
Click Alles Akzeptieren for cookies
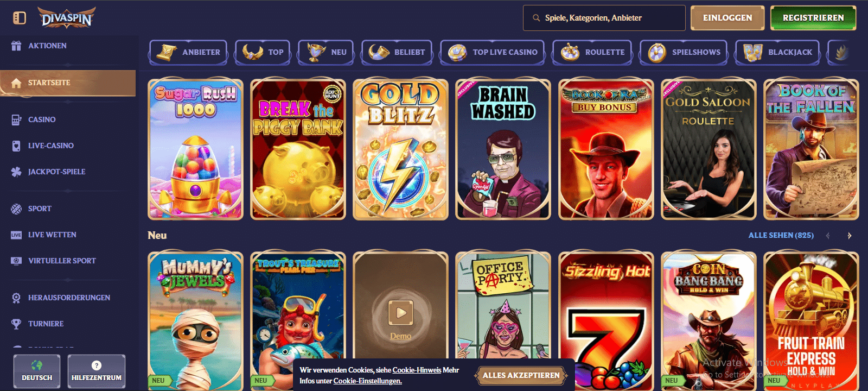[x=521, y=375]
